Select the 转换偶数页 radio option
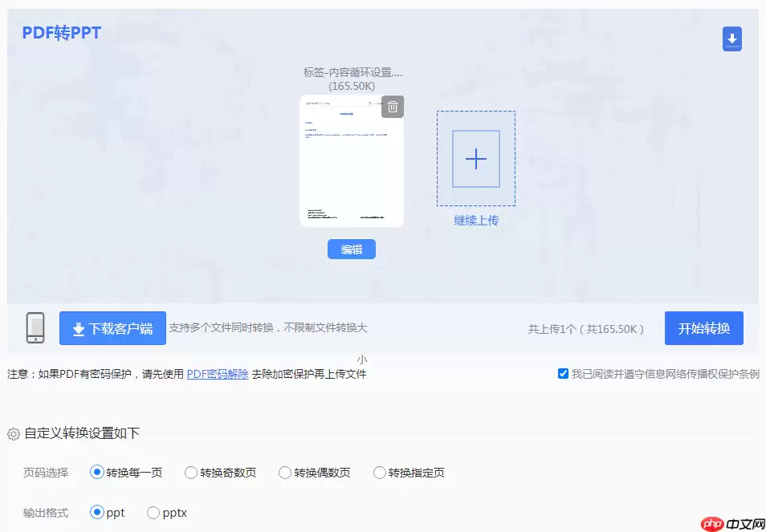Screen dimensions: 766x532 [285, 473]
